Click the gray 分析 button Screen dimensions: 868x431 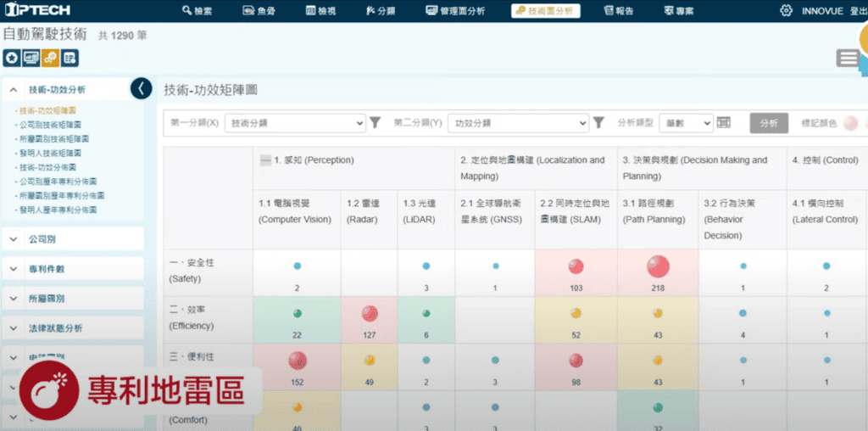[768, 123]
